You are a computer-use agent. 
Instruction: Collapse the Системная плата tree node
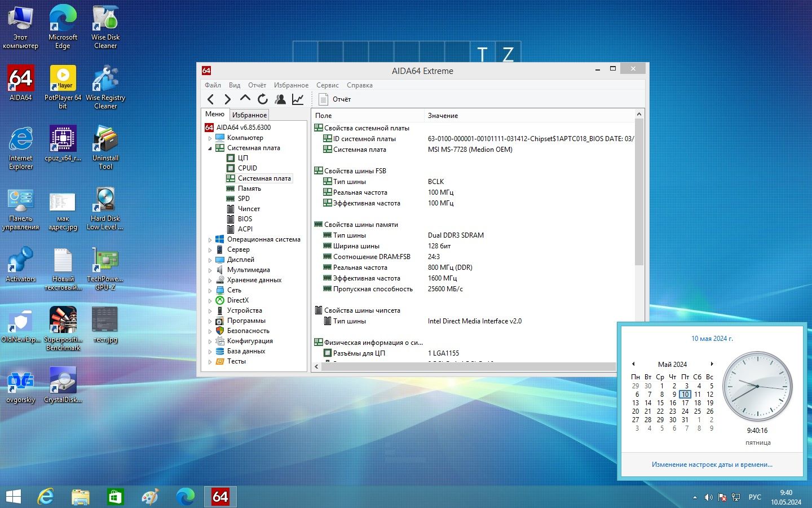pos(210,148)
